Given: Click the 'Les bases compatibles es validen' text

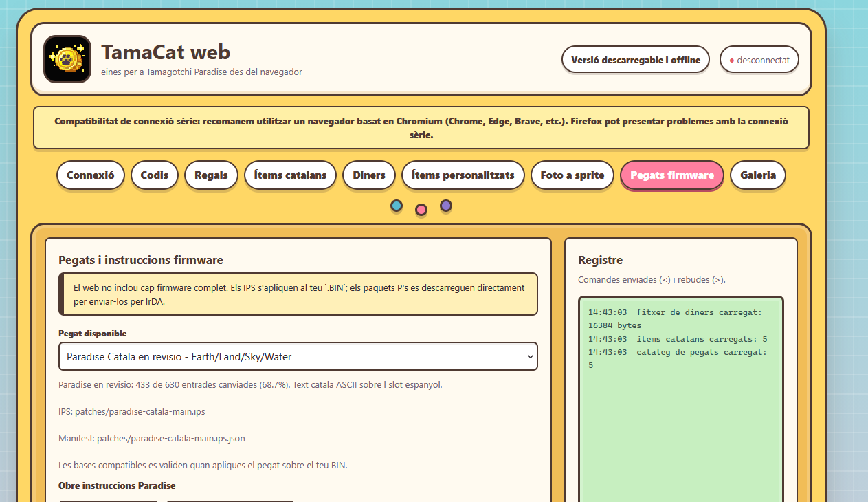Looking at the screenshot, I should point(203,465).
